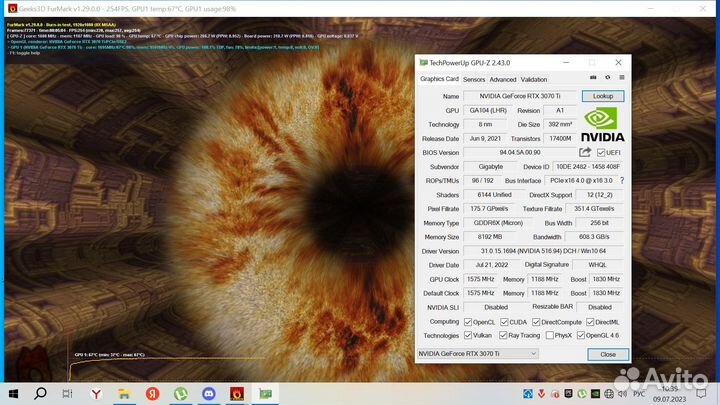This screenshot has height=405, width=720.
Task: Select the Graphics Card tab
Action: click(439, 79)
